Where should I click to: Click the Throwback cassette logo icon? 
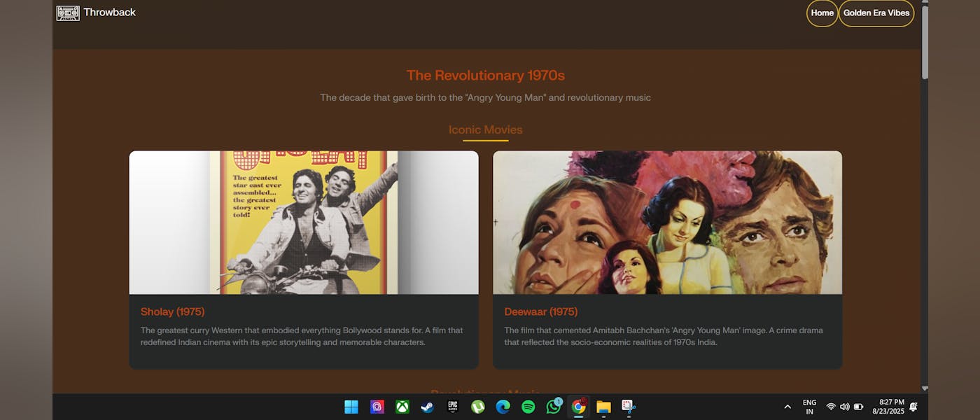(x=68, y=13)
